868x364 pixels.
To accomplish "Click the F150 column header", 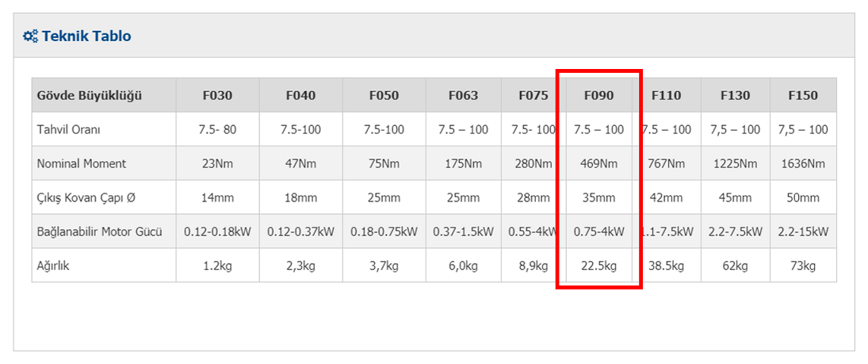I will tap(803, 95).
